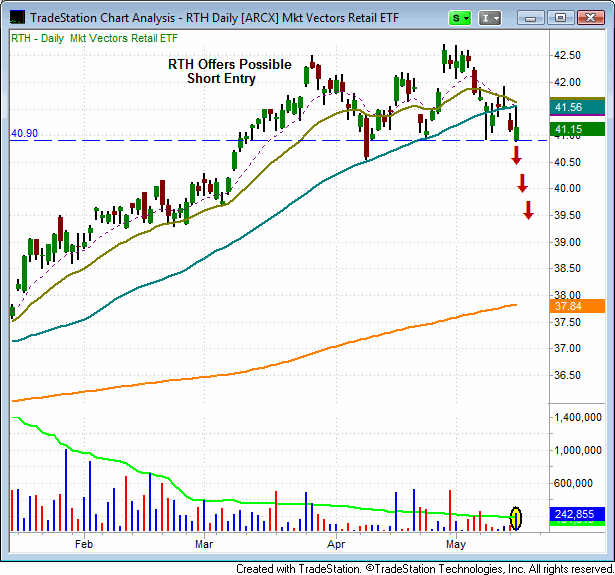Click the 42.00 price axis label
The width and height of the screenshot is (615, 575).
point(568,82)
